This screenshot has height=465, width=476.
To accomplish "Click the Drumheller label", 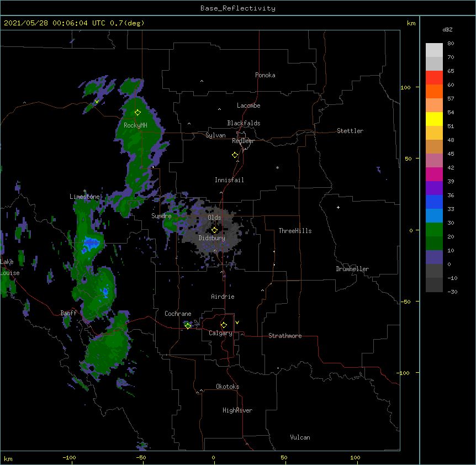I will tap(352, 269).
